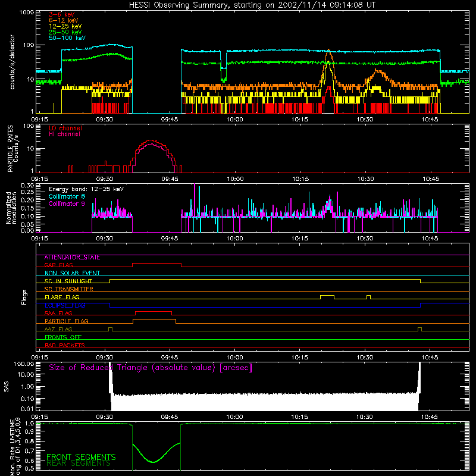The height and width of the screenshot is (476, 476).
Task: Click the ATTENUATOR_STATE flag label
Action: [72, 258]
